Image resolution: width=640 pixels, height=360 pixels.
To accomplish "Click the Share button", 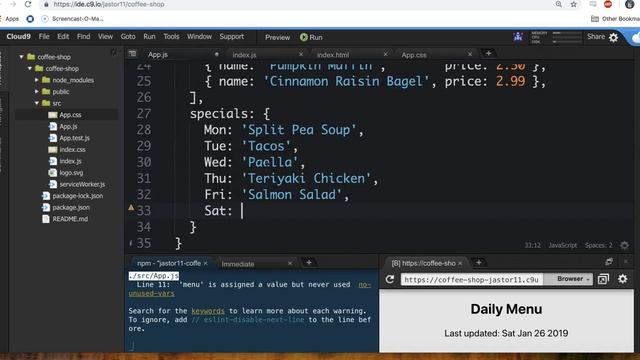I will point(596,36).
